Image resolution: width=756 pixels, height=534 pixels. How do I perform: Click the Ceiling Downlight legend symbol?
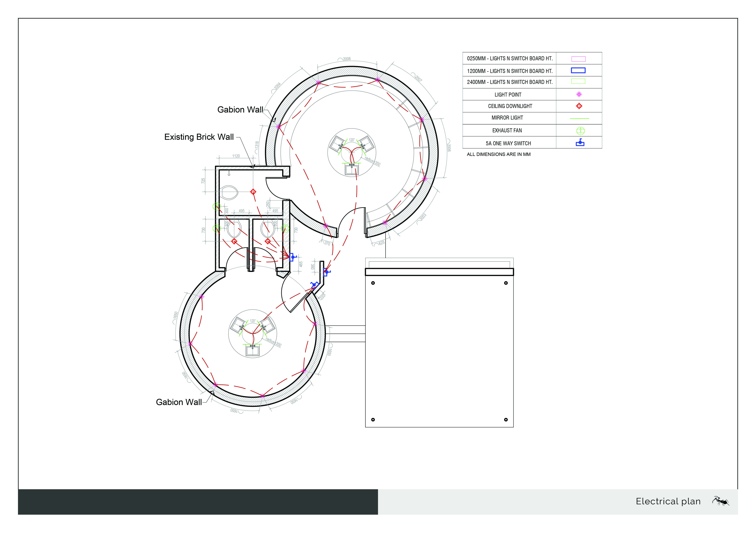pyautogui.click(x=579, y=106)
